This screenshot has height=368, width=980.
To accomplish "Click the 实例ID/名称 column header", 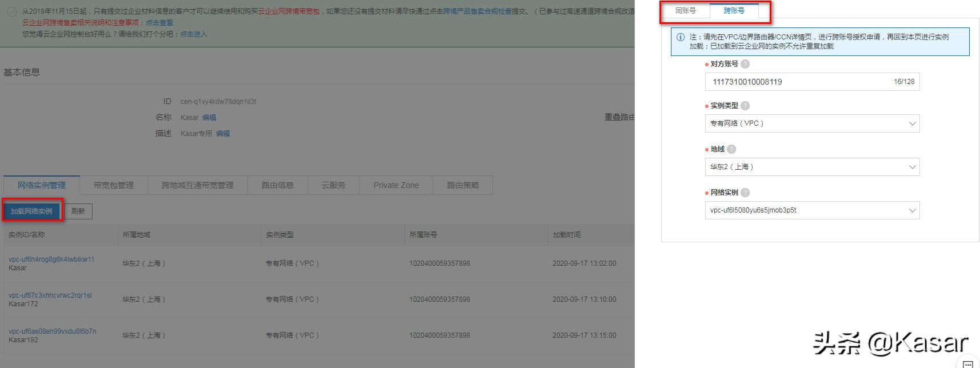I will (27, 235).
